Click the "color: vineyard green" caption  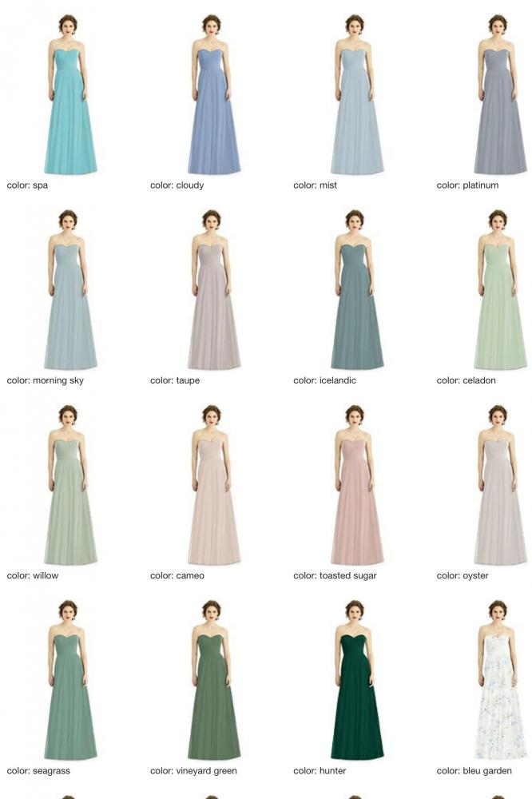[x=193, y=771]
